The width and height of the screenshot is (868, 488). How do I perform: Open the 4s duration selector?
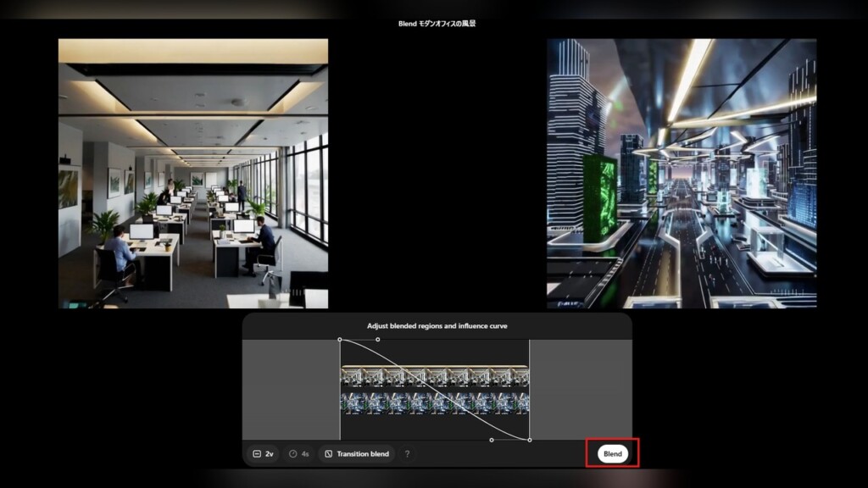click(x=299, y=454)
